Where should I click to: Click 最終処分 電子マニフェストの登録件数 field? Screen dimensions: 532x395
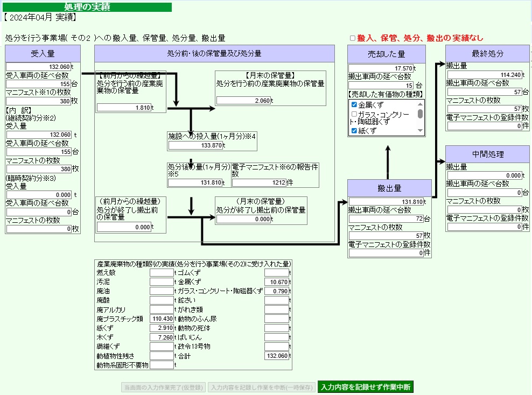click(485, 126)
